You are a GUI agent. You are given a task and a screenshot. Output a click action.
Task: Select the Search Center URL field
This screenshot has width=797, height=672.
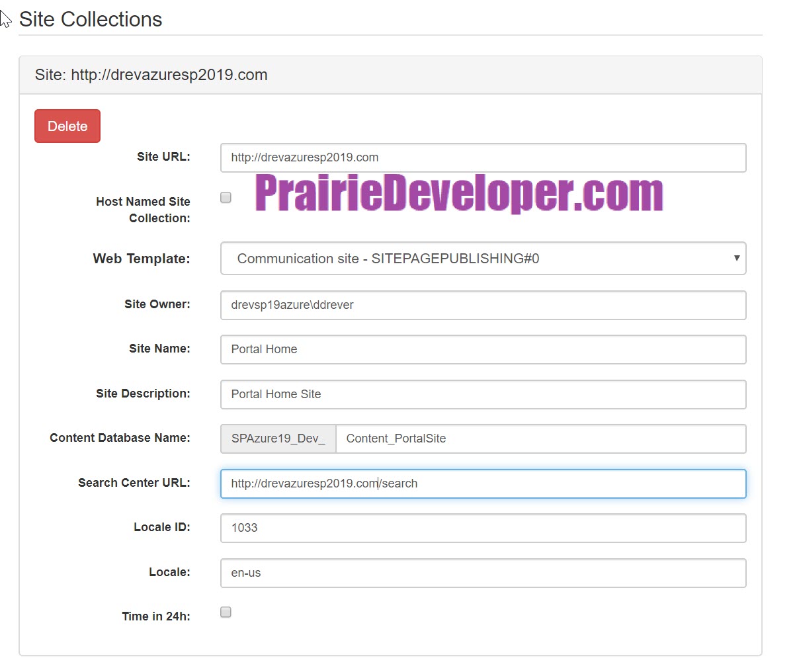483,483
